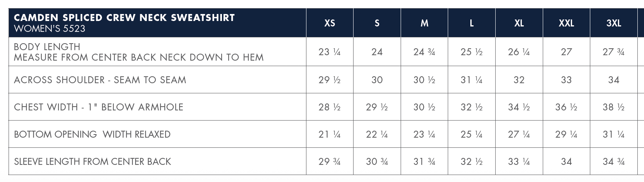Click the Sleeve Length From Center Back label

click(92, 161)
